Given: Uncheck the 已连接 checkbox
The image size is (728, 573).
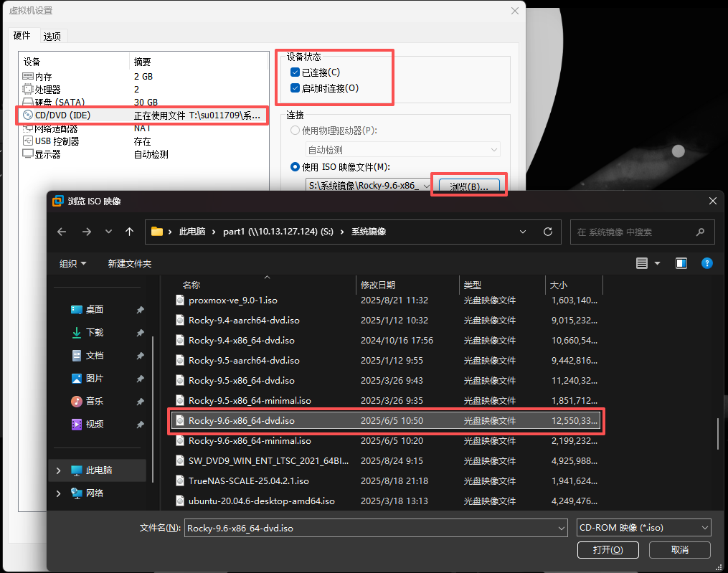Looking at the screenshot, I should pos(295,72).
